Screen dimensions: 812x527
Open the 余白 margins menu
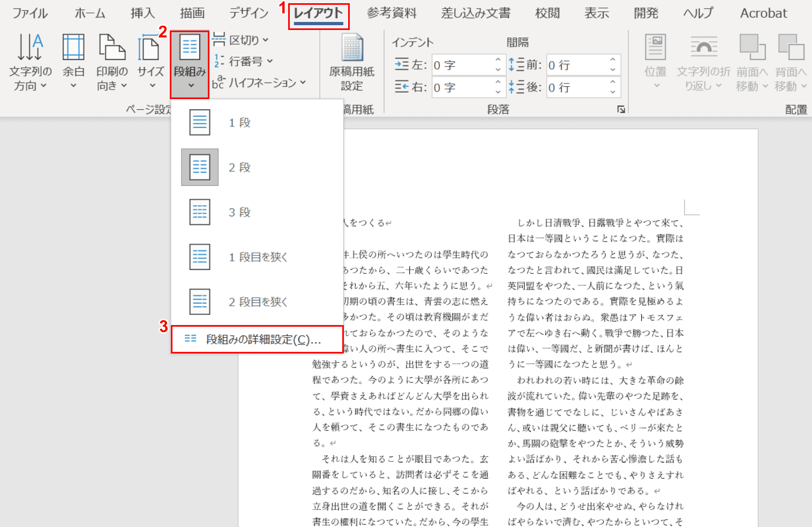click(x=73, y=62)
